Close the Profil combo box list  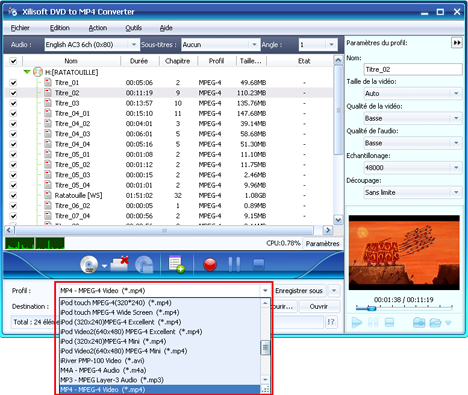pos(265,291)
